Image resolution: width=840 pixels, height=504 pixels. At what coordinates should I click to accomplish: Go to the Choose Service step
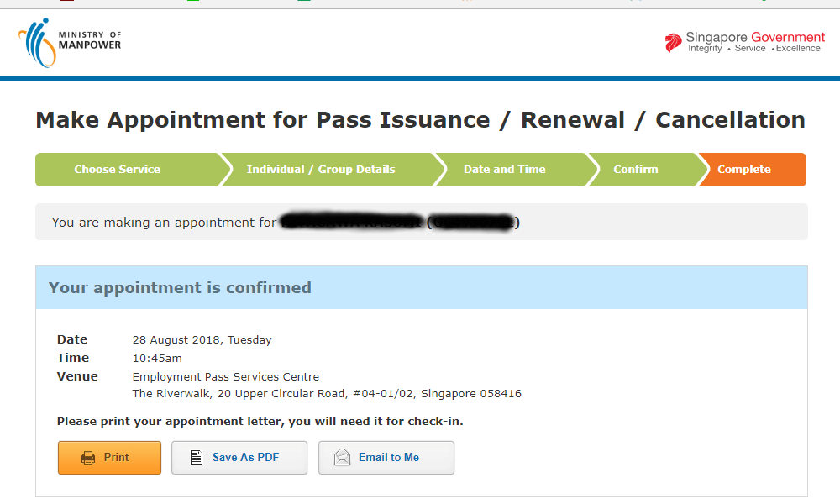tap(117, 170)
